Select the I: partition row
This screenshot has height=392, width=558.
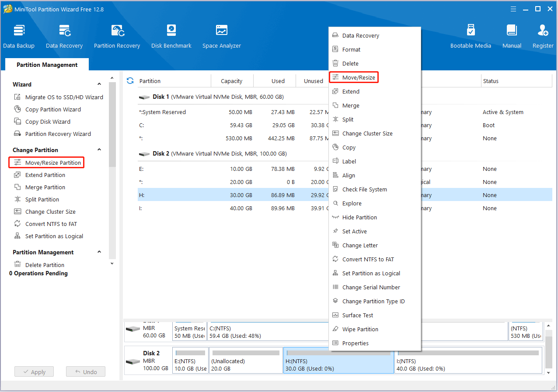click(345, 208)
